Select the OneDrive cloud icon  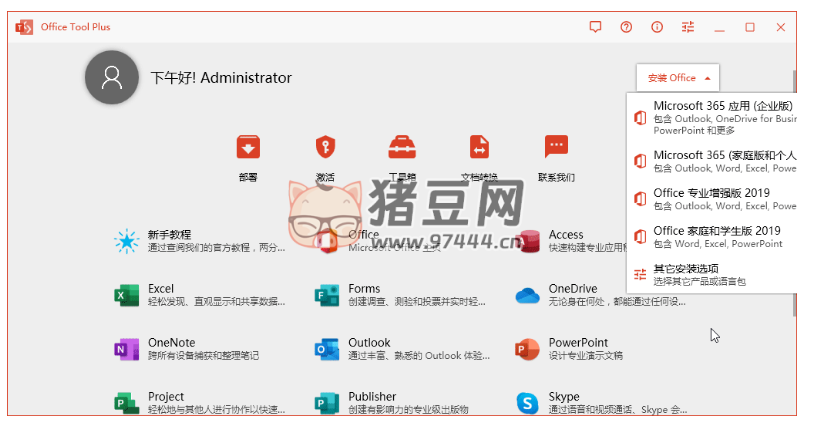pyautogui.click(x=527, y=295)
